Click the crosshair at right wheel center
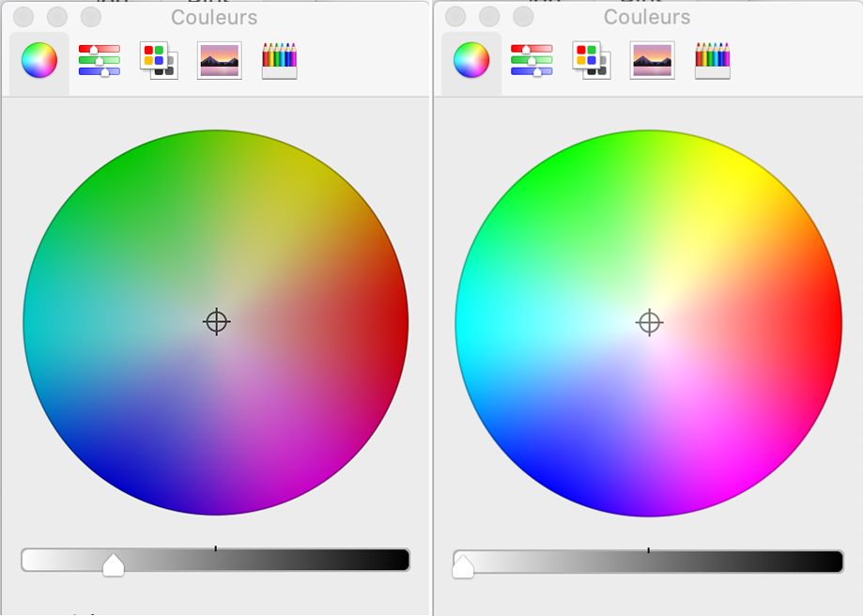This screenshot has width=864, height=616. click(x=648, y=323)
